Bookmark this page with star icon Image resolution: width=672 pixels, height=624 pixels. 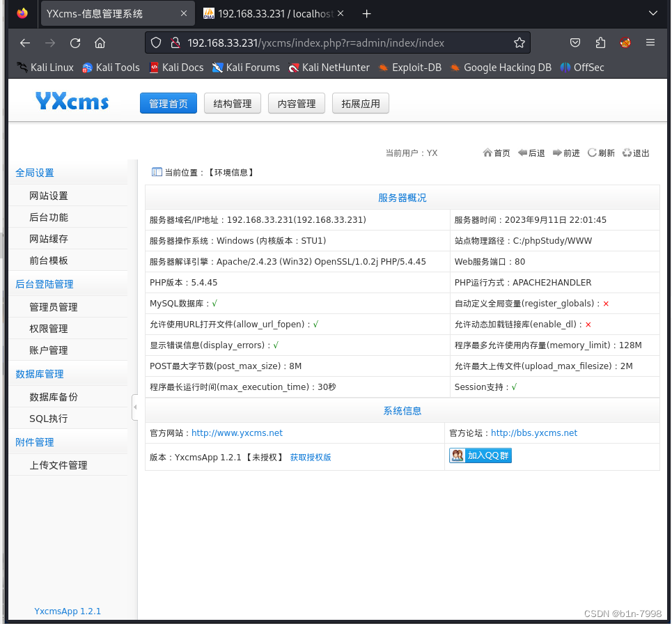(519, 43)
